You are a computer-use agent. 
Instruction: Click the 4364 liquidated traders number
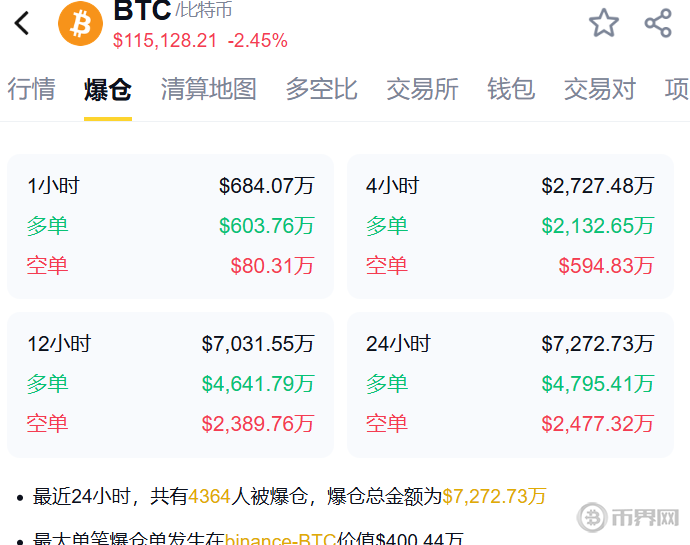tap(209, 496)
